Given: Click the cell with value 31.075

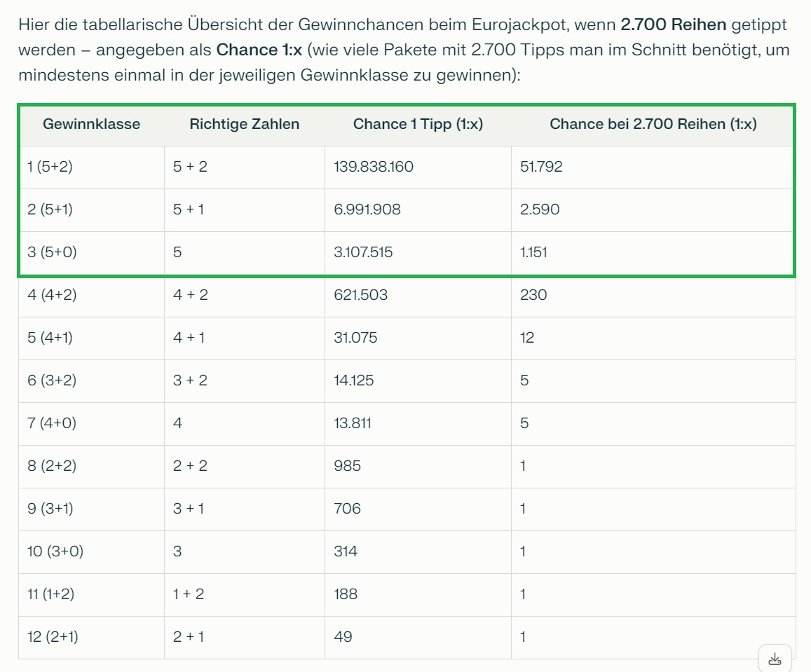Looking at the screenshot, I should 355,338.
